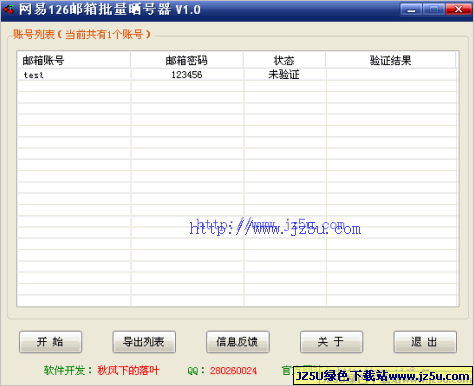Screen dimensions: 474x386
Task: Click the 退出 exit button
Action: (x=425, y=342)
